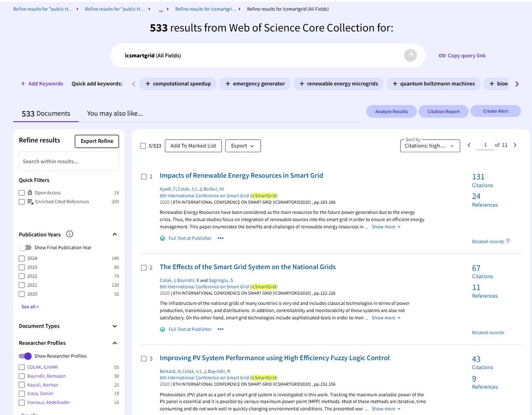532x415 pixels.
Task: Check result 3 selection box
Action: click(144, 359)
